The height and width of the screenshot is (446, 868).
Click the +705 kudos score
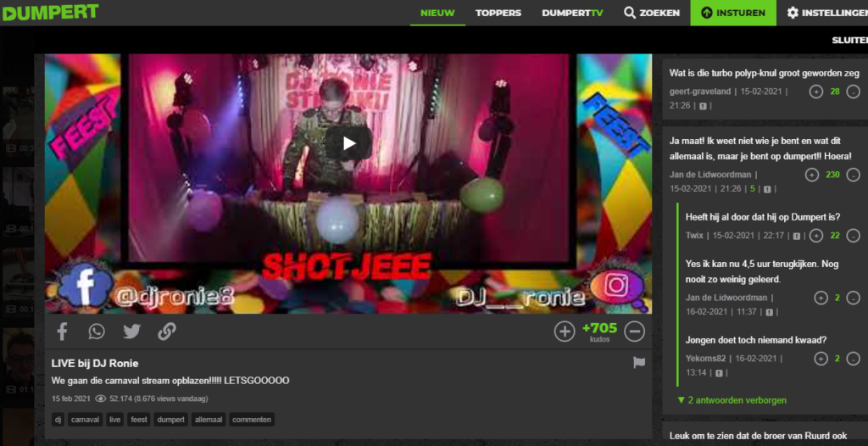pyautogui.click(x=599, y=328)
